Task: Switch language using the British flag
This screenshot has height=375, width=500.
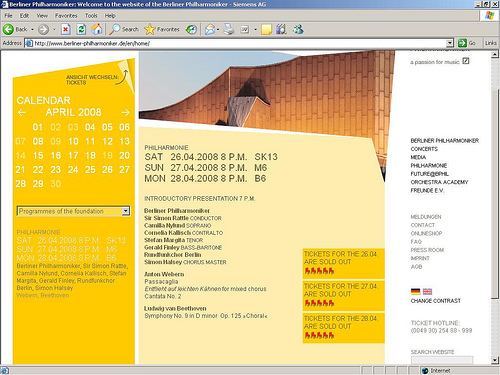Action: tap(427, 292)
